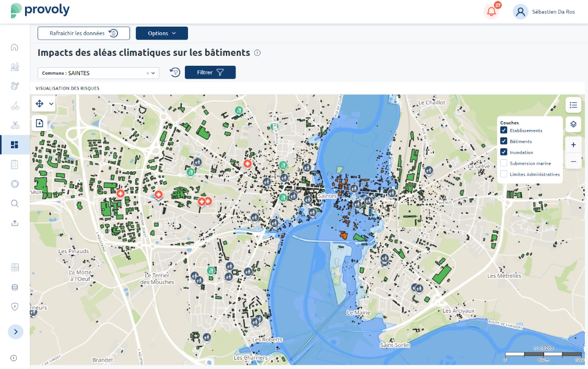
Task: Click the Les Métrelles map label
Action: (x=504, y=276)
